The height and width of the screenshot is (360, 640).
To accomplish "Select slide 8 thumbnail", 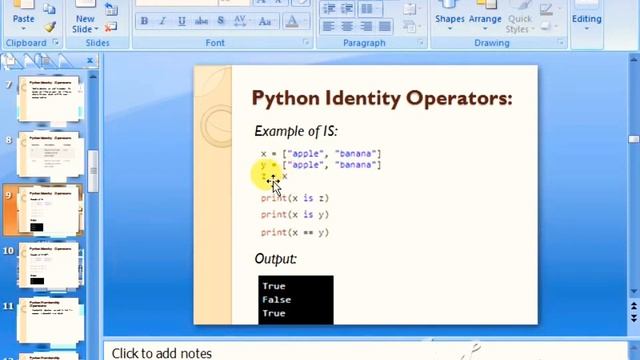I will click(x=49, y=154).
